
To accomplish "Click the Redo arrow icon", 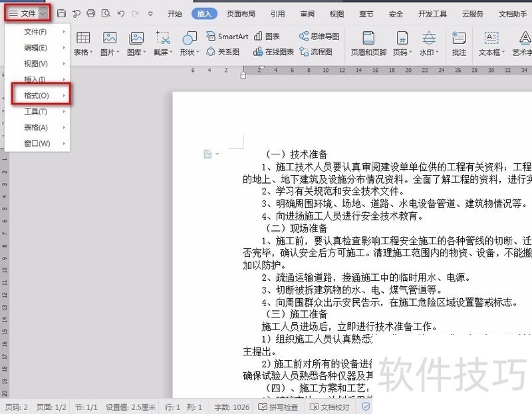I will click(135, 13).
